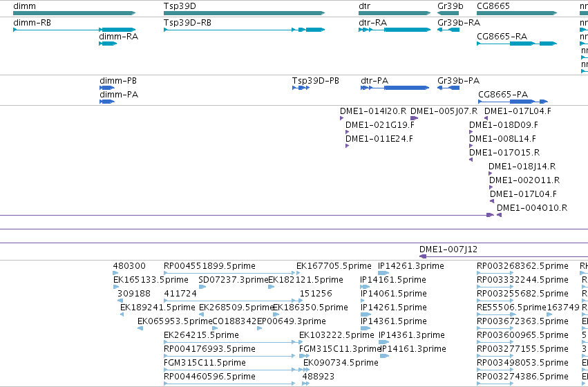Open the dtr-PA coding sequence label
This screenshot has width=588, height=387.
click(x=374, y=81)
